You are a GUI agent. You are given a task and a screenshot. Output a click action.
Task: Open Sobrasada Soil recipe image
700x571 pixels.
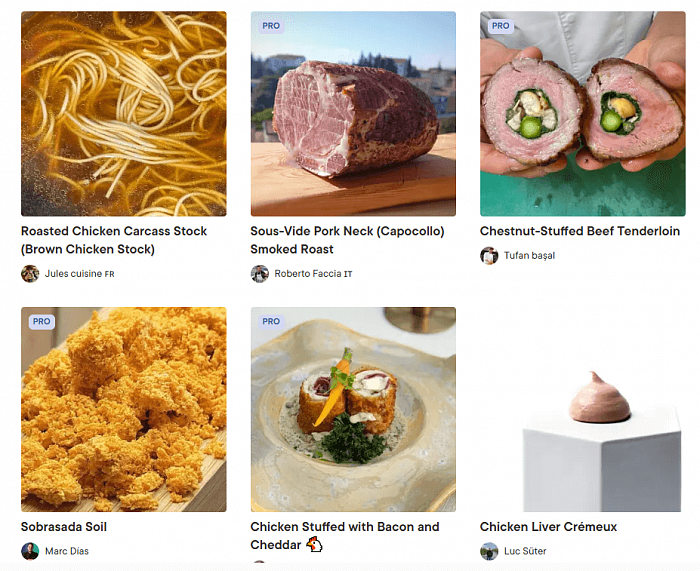pos(124,409)
